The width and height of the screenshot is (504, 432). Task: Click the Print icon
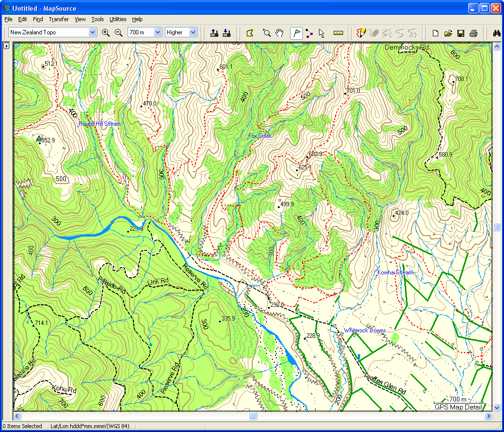(473, 33)
